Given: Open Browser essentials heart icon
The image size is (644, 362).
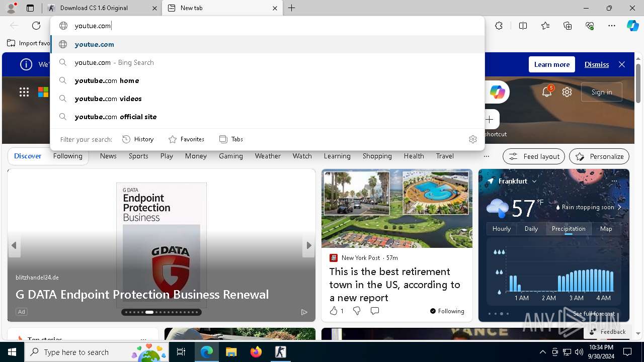Looking at the screenshot, I should click(590, 26).
